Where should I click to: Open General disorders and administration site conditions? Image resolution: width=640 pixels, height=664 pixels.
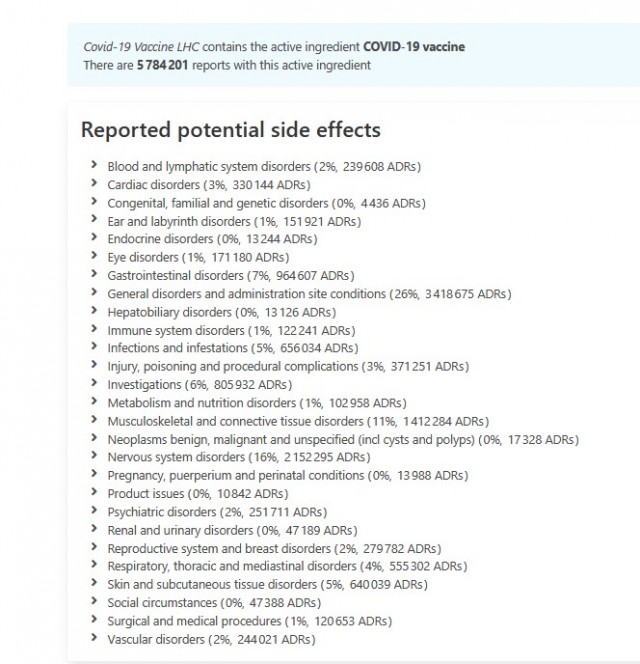click(x=309, y=294)
